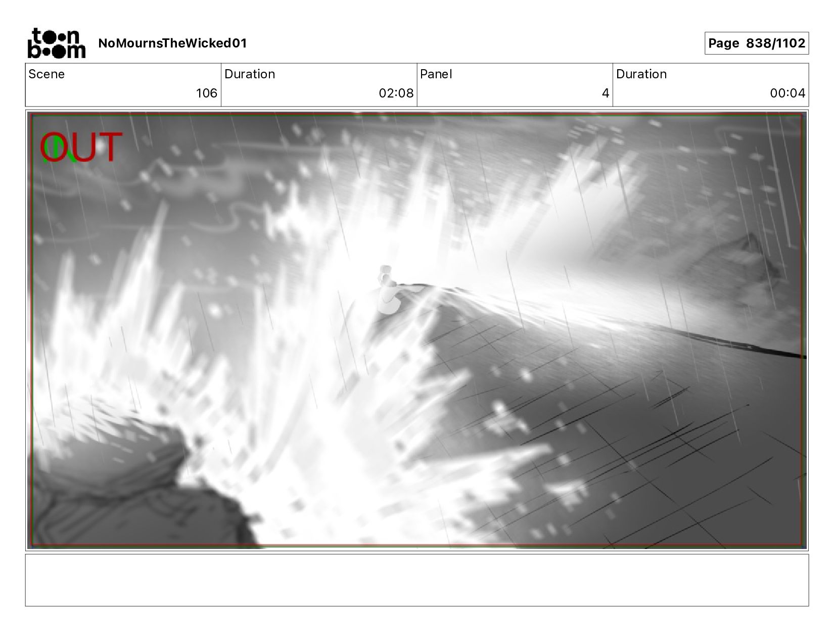This screenshot has width=834, height=644.
Task: Click the small figure on the ridge
Action: click(x=388, y=290)
